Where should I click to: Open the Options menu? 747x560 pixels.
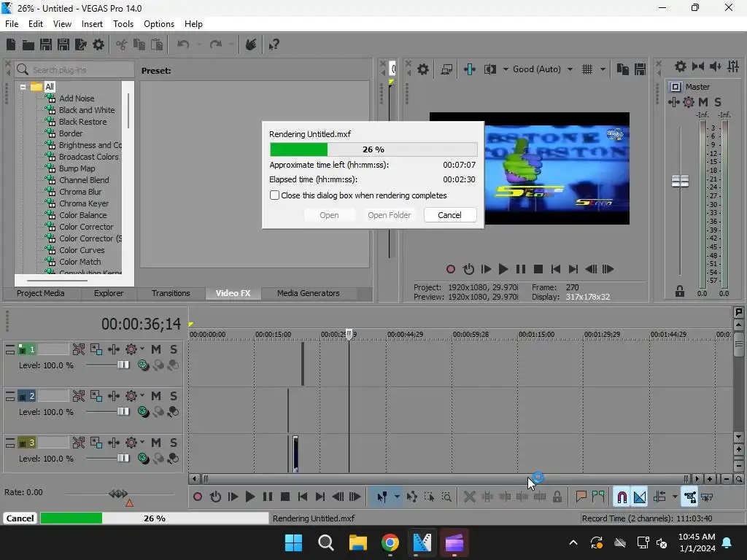[x=159, y=24]
